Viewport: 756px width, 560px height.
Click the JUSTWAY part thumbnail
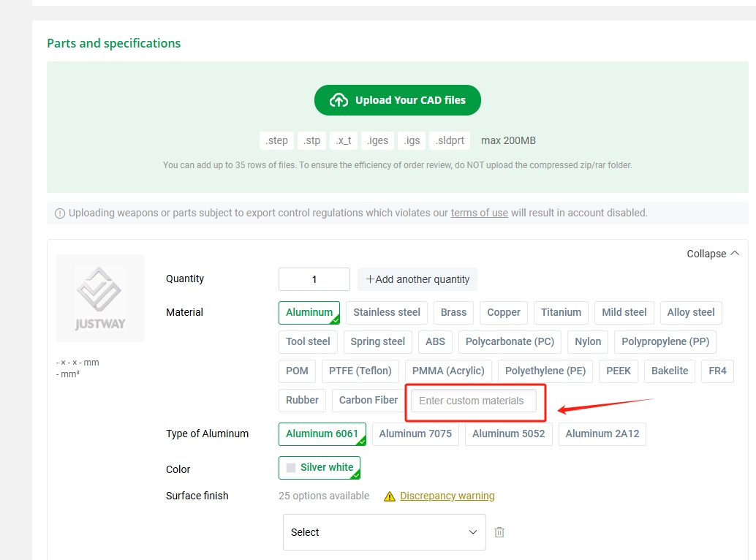100,298
